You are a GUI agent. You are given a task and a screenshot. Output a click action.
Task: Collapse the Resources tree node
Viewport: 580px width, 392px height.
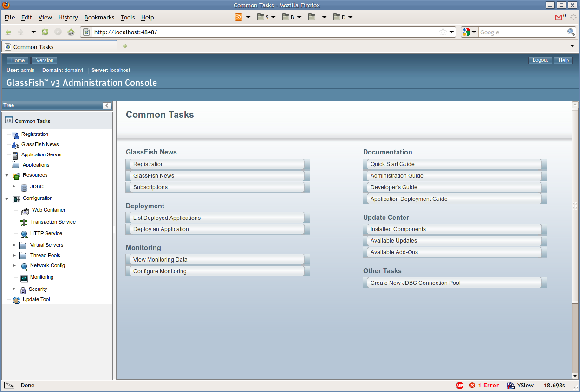pyautogui.click(x=7, y=175)
